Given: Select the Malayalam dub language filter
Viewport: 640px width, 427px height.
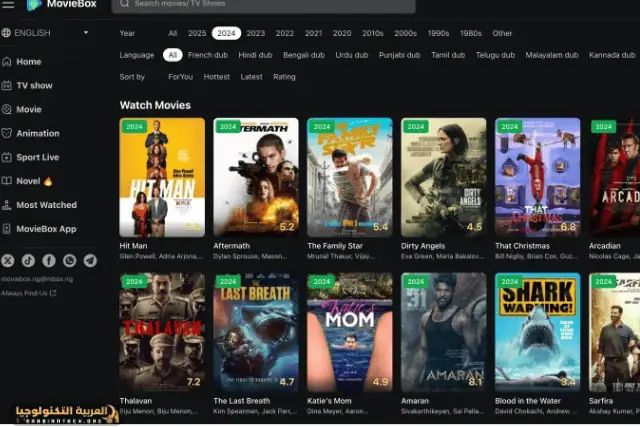Looking at the screenshot, I should [x=551, y=55].
